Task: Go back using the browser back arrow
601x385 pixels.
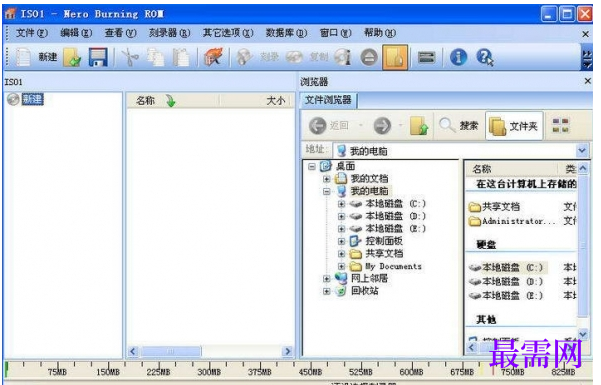Action: coord(317,125)
